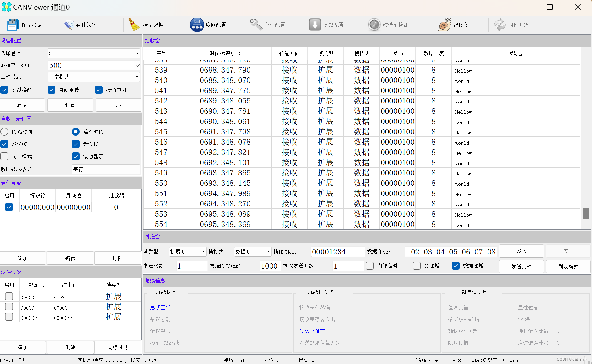Enable the internal timing (内部定时) checkbox
The height and width of the screenshot is (364, 592).
pyautogui.click(x=370, y=266)
